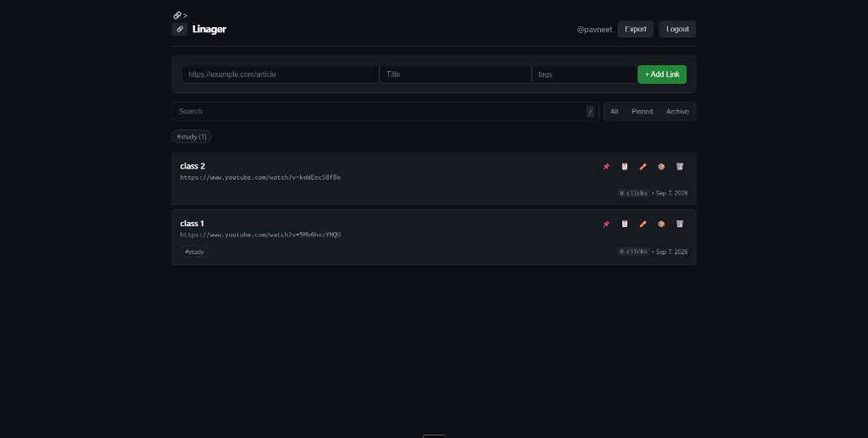Click the small link icon above the logo
This screenshot has height=438, width=868.
177,15
